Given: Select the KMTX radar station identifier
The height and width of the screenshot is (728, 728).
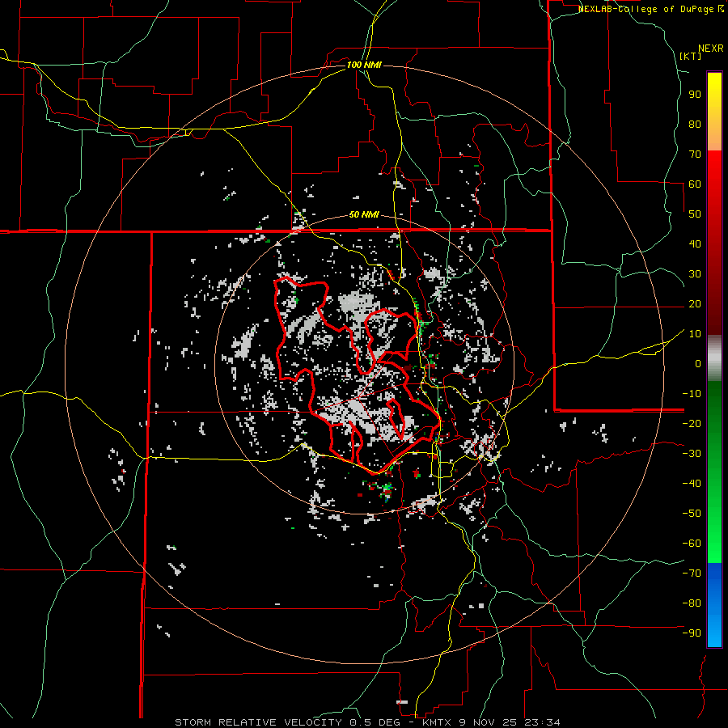Looking at the screenshot, I should tap(436, 722).
